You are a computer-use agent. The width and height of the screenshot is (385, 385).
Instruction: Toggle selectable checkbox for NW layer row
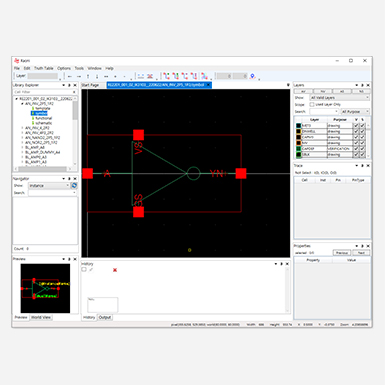tap(362, 143)
